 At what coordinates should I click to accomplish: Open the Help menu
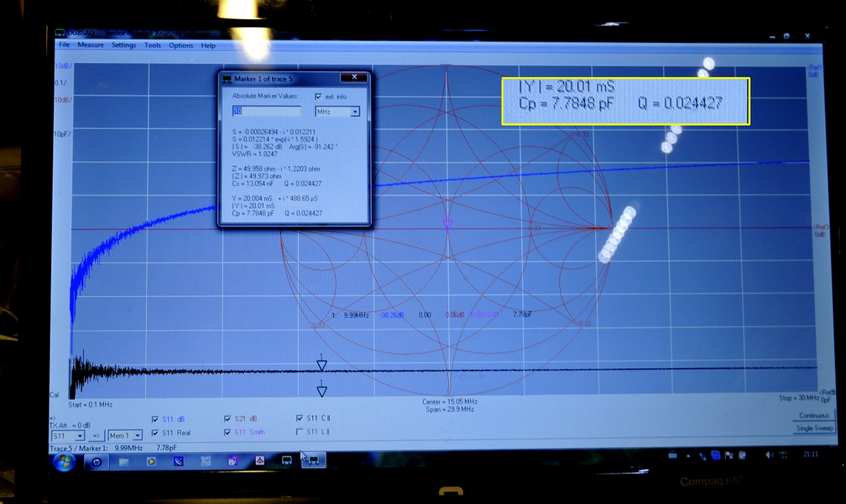208,46
